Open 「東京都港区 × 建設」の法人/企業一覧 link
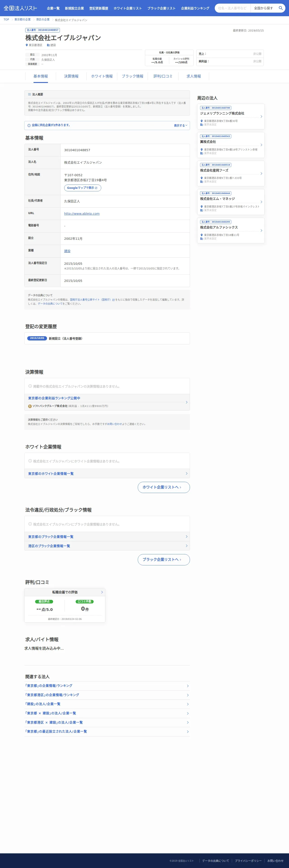Viewport: 289px width, 868px height. click(107, 722)
